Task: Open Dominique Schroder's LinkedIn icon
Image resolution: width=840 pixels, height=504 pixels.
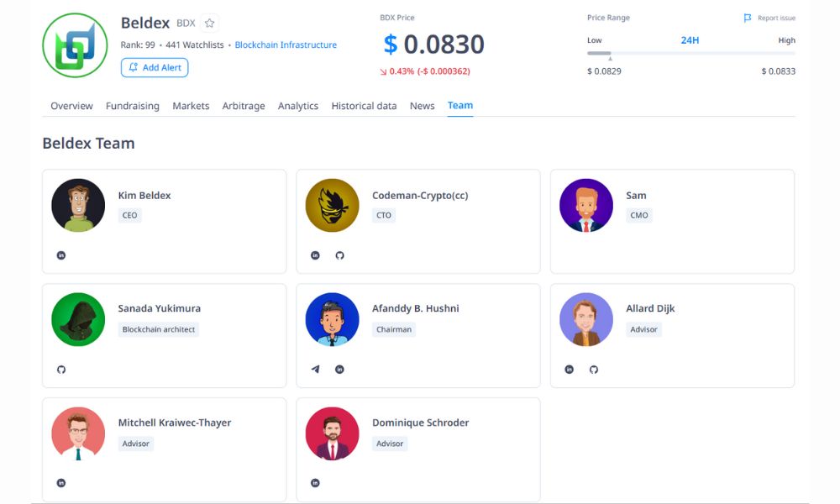Action: [x=315, y=483]
